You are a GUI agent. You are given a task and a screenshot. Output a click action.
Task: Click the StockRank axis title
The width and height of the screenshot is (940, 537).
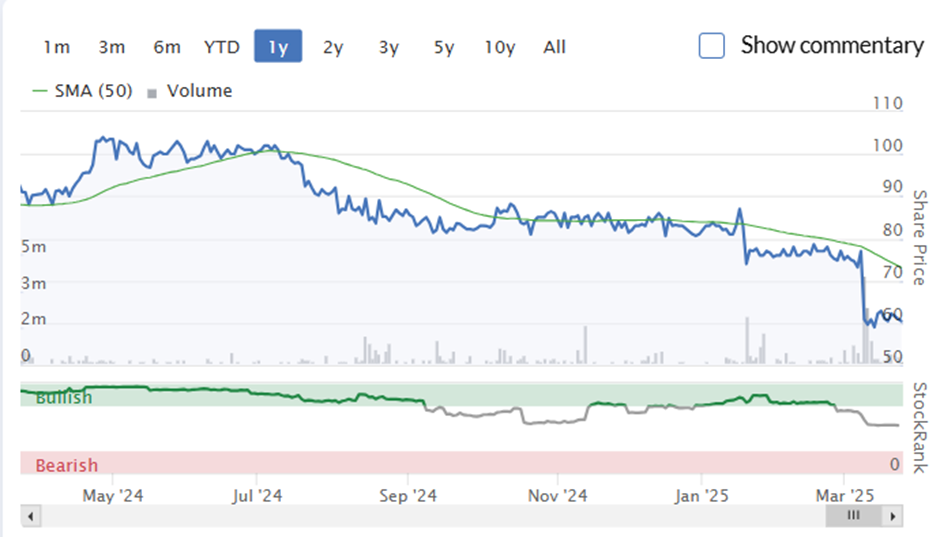920,428
